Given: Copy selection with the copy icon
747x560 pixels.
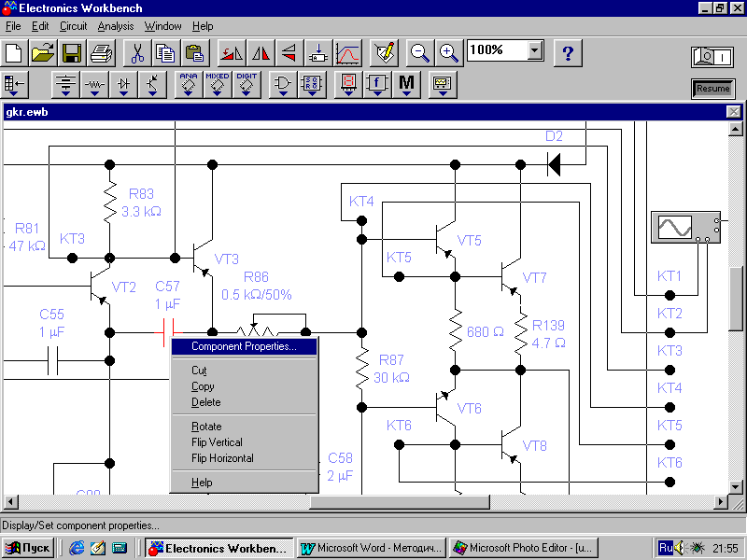Looking at the screenshot, I should coord(166,53).
